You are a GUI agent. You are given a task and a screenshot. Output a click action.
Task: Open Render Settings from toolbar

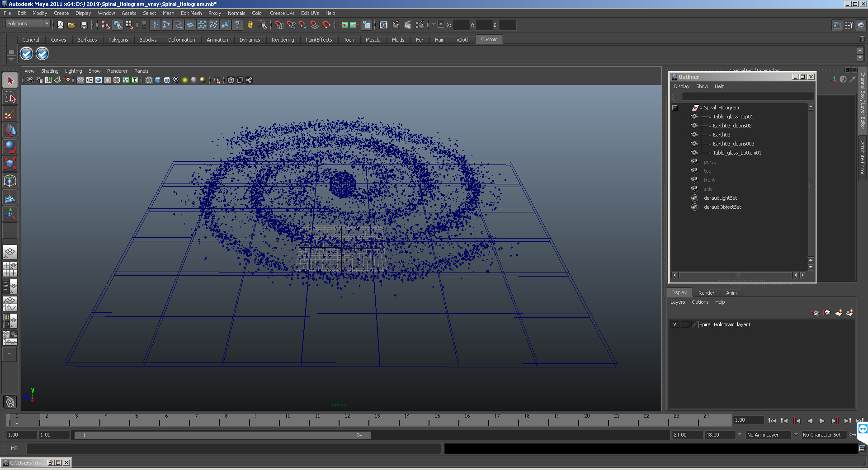click(x=420, y=25)
